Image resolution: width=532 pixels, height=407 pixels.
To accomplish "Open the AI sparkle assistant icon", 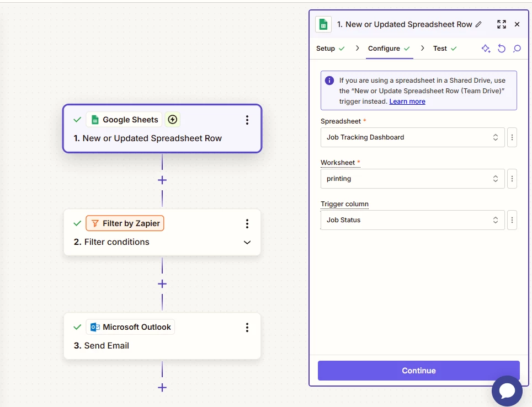I will click(x=486, y=49).
